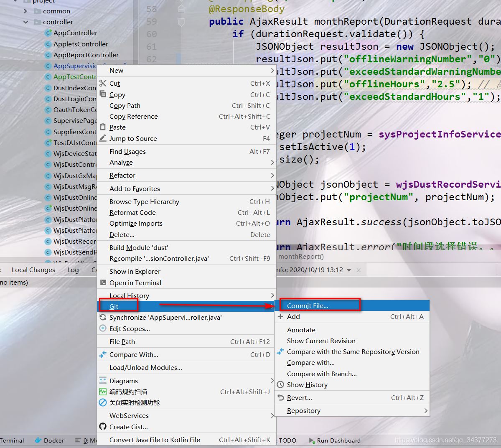This screenshot has height=448, width=501.
Task: Click the Cut scissors icon
Action: pos(103,83)
